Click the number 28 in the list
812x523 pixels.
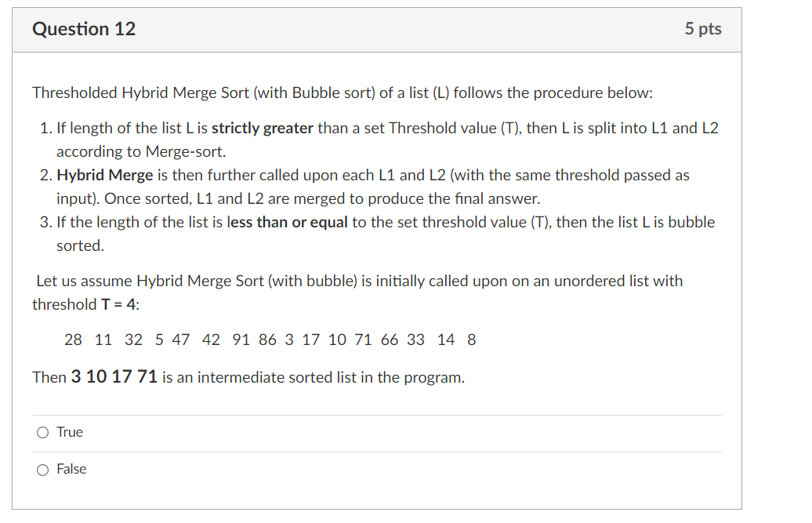coord(73,340)
